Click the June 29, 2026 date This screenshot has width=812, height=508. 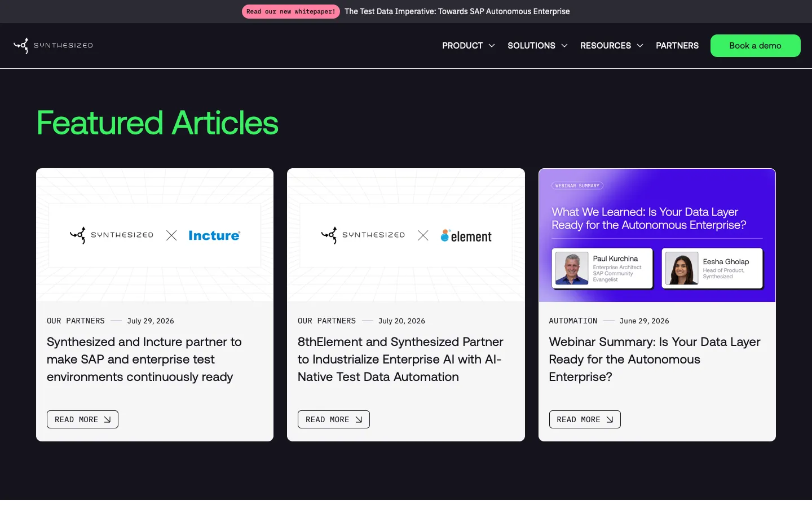645,321
